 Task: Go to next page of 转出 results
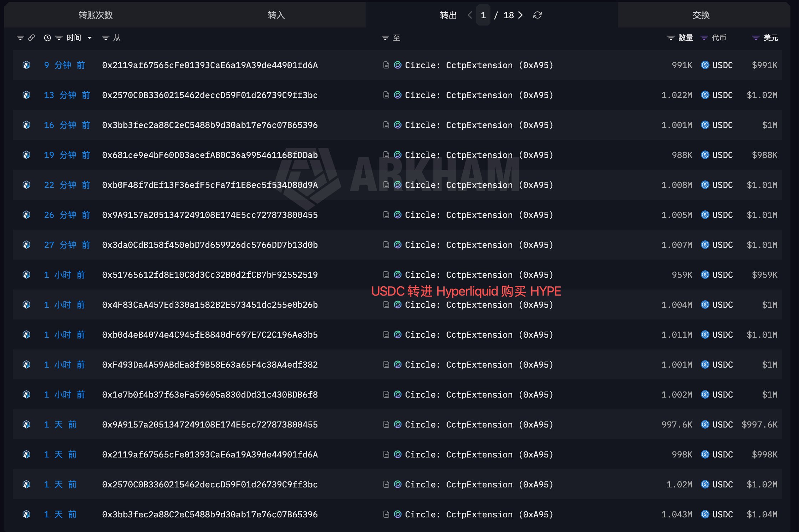click(520, 15)
